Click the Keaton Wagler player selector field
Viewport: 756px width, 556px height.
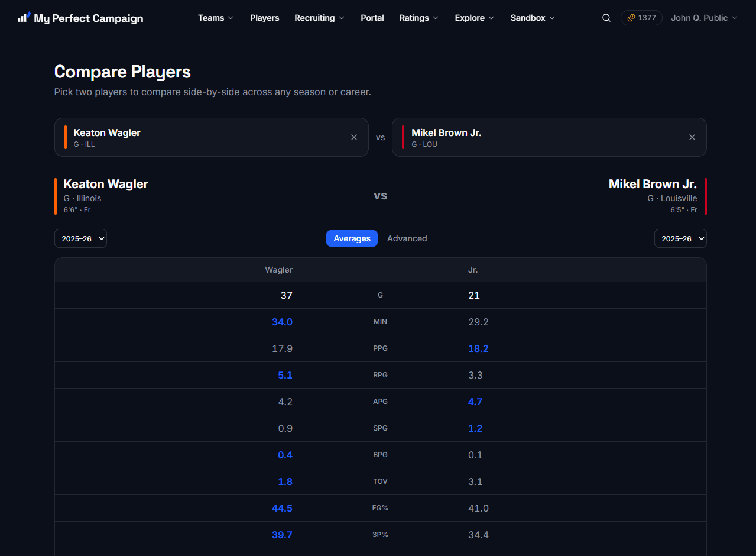click(x=212, y=137)
